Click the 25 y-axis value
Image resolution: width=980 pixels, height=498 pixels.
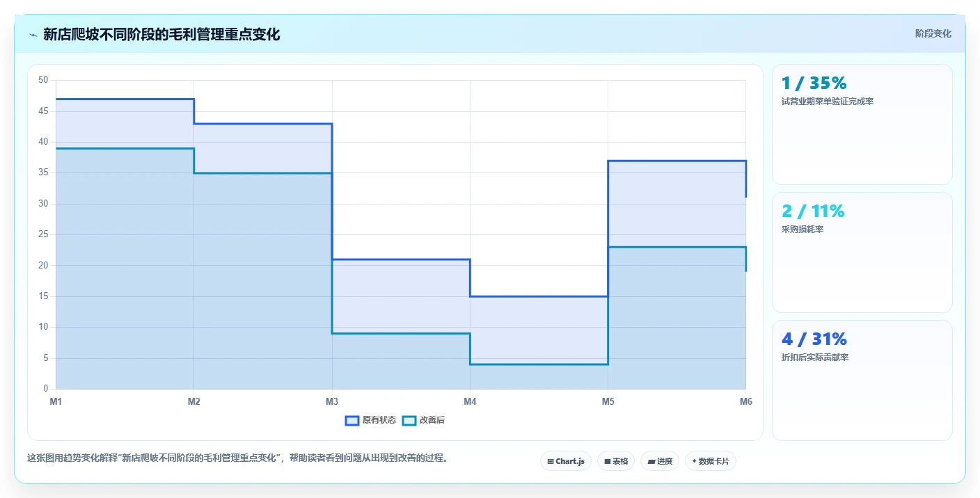tap(43, 234)
